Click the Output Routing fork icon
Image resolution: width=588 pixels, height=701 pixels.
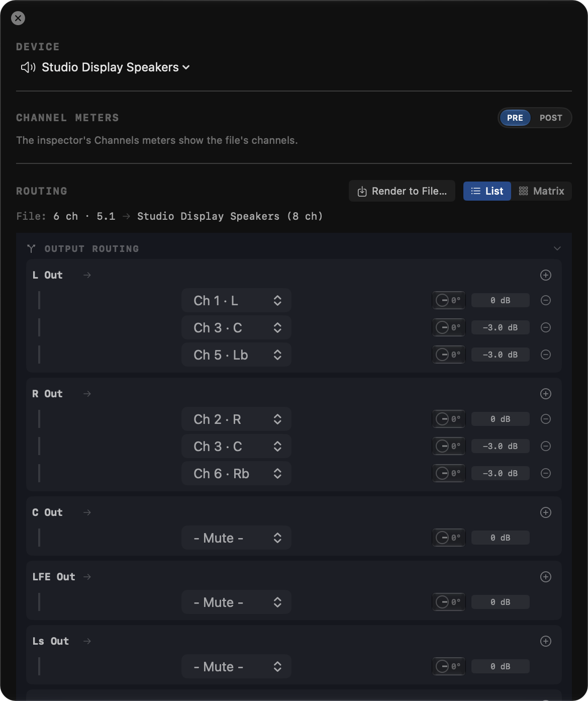(x=31, y=248)
